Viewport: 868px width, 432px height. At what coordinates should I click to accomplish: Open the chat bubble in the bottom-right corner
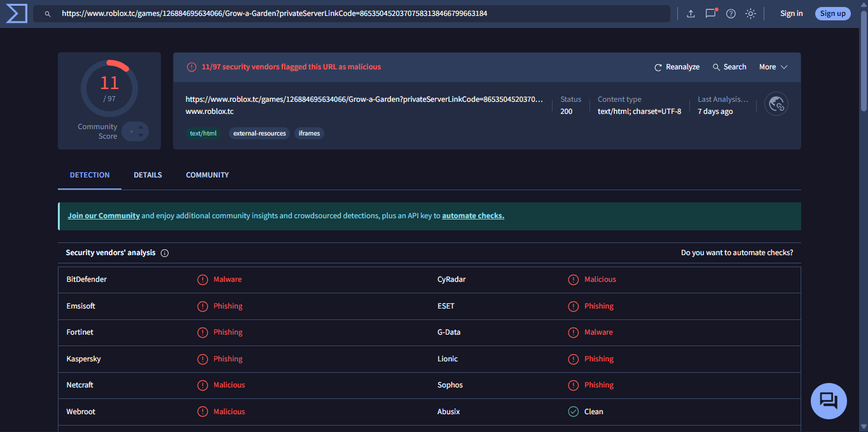829,401
